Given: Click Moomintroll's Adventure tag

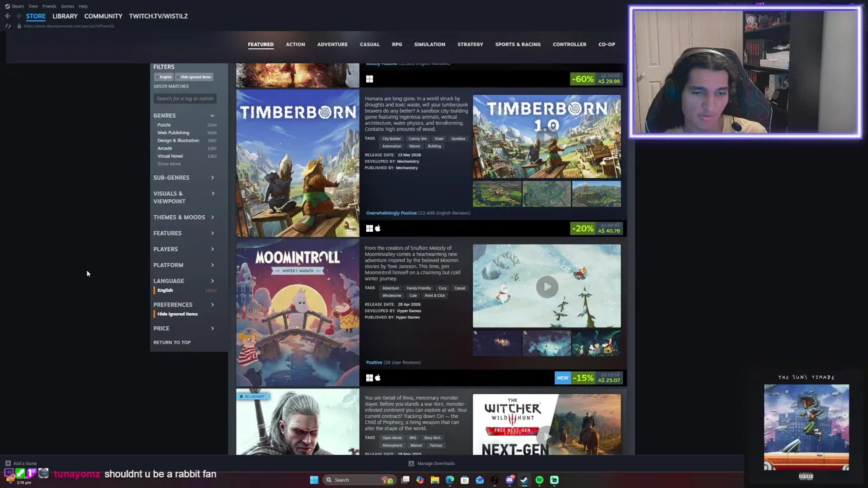Looking at the screenshot, I should coord(391,288).
